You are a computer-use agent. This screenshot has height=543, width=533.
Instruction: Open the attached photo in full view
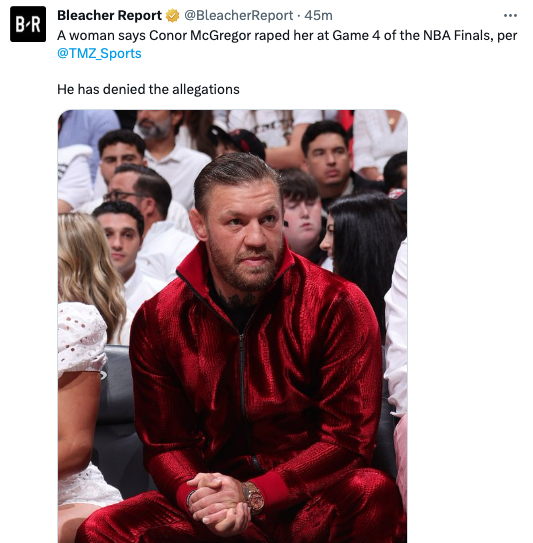pos(232,326)
